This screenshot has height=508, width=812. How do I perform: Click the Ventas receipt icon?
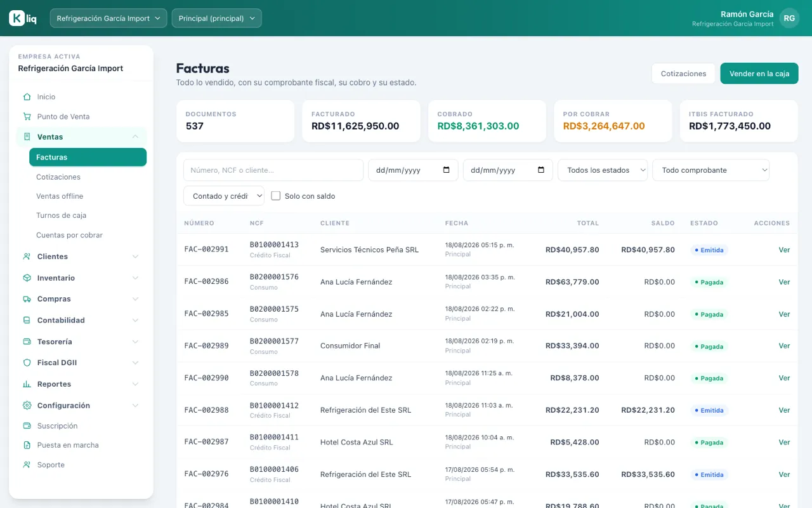point(27,137)
